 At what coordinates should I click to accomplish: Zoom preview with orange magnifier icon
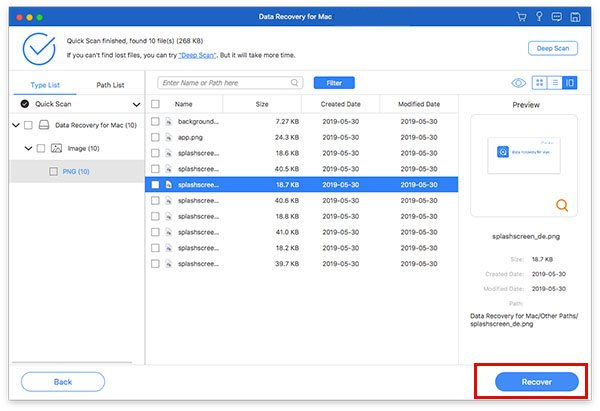point(562,206)
